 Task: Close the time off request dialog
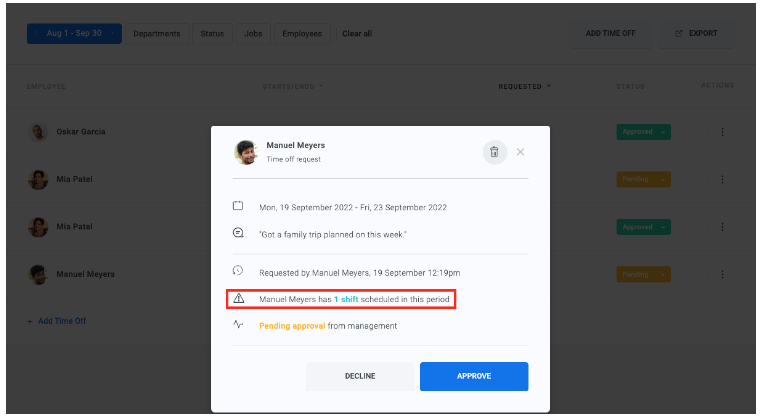pos(520,152)
